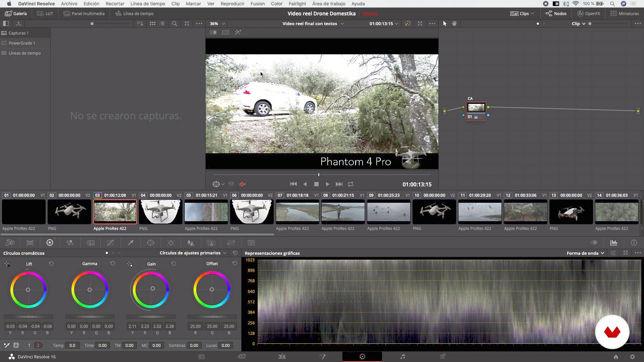This screenshot has height=362, width=644.
Task: Open the gallery sort order dropdown
Action: click(140, 23)
